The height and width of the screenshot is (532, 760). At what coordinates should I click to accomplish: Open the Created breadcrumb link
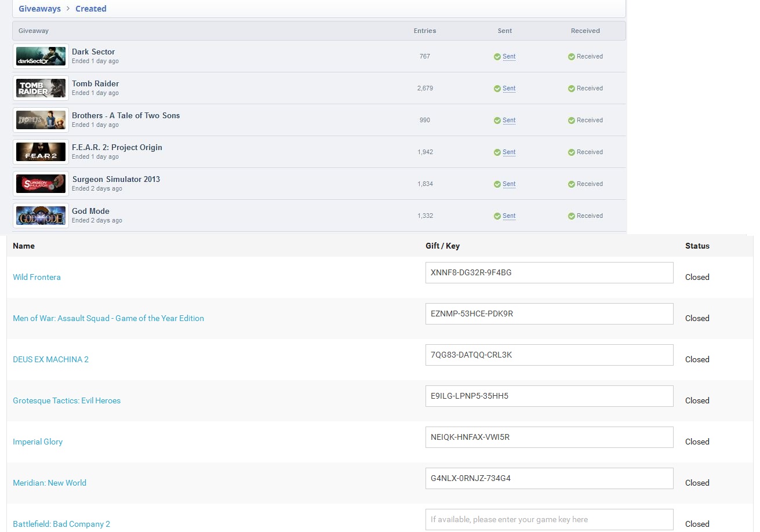(x=91, y=9)
